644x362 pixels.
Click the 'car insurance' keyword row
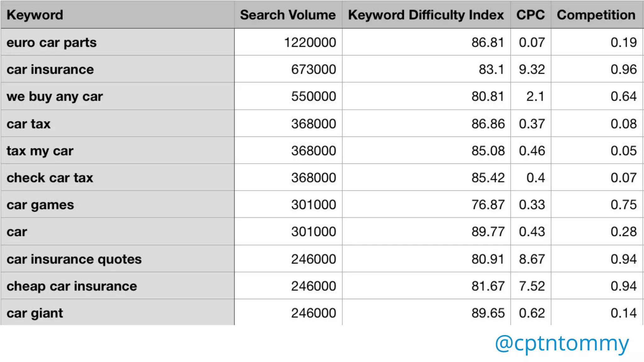pyautogui.click(x=50, y=69)
